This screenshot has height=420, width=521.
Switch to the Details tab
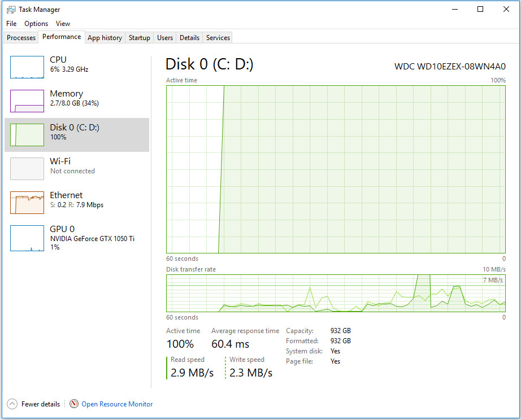[x=189, y=38]
